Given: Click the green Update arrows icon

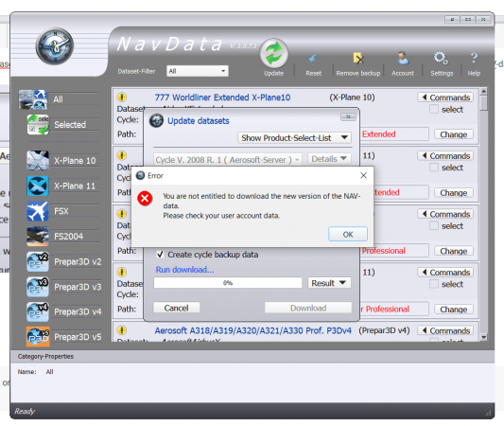Looking at the screenshot, I should [273, 53].
